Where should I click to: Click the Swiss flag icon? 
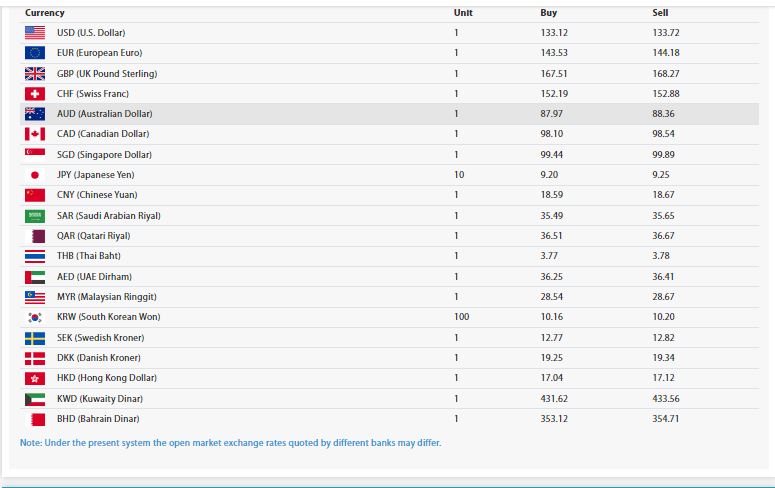(35, 94)
